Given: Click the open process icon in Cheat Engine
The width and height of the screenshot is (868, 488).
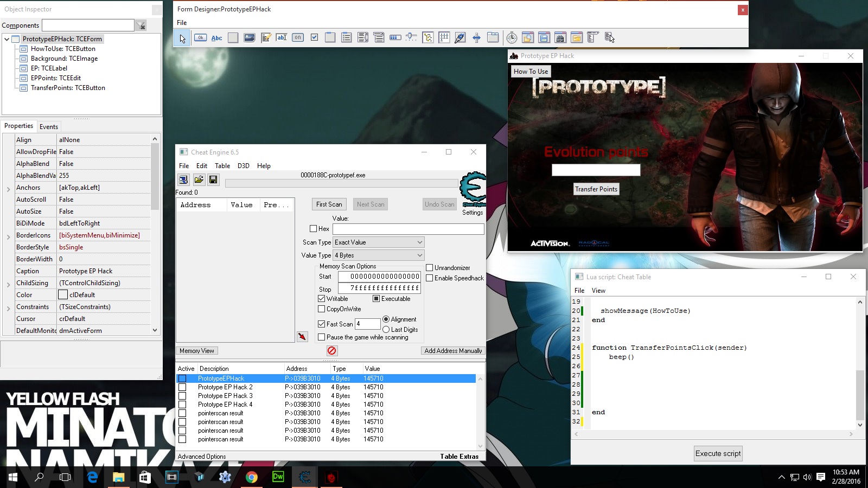Looking at the screenshot, I should (183, 179).
